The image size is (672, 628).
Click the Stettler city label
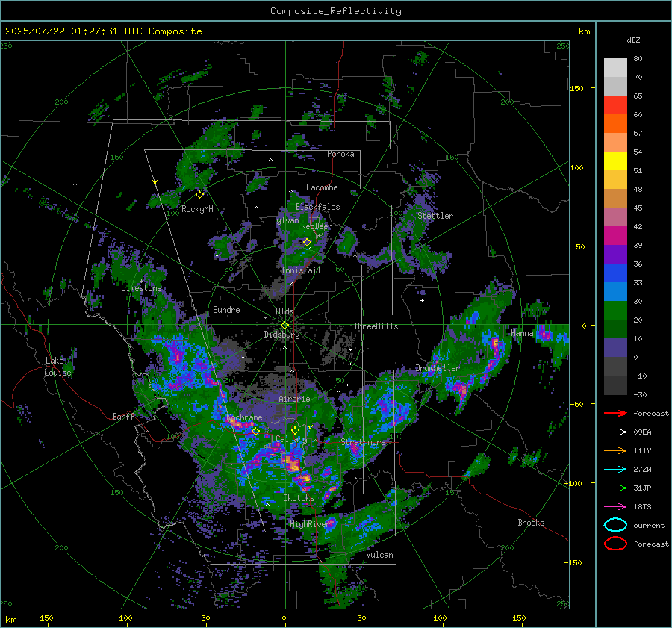435,216
